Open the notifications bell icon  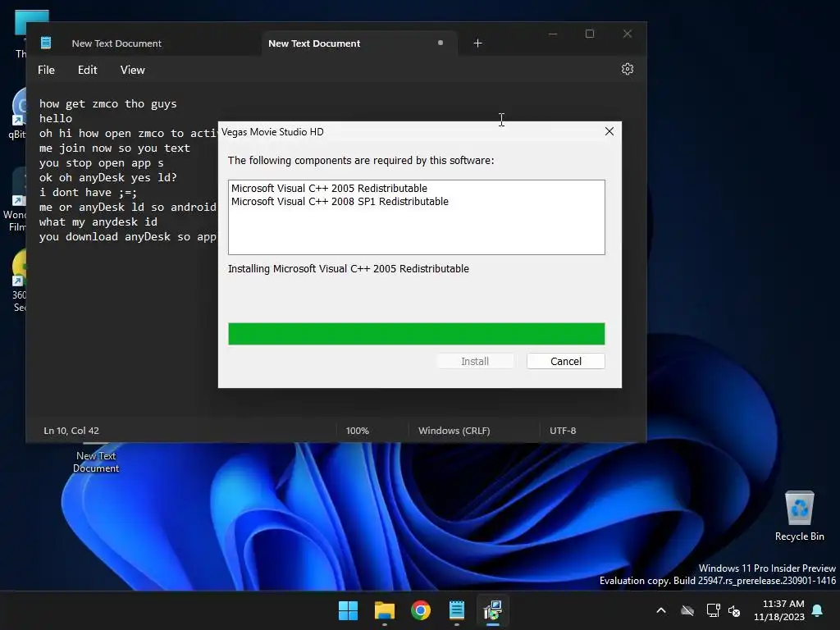pos(818,610)
